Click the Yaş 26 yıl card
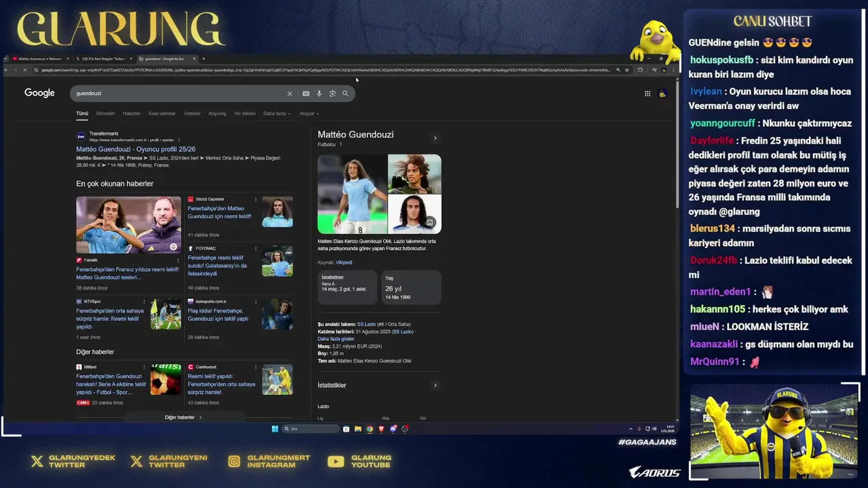This screenshot has height=488, width=868. pos(412,287)
